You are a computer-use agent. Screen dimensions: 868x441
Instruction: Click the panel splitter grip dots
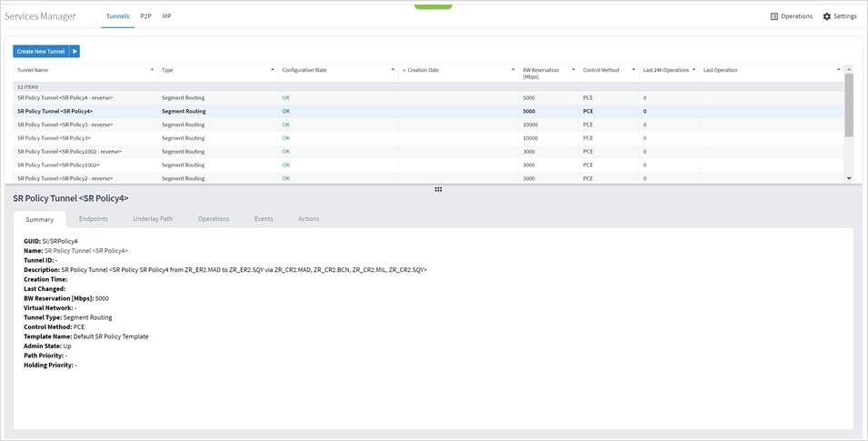pyautogui.click(x=438, y=189)
